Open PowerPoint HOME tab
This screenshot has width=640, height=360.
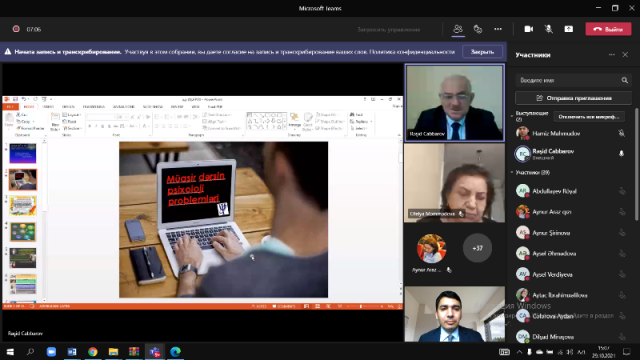click(x=29, y=107)
